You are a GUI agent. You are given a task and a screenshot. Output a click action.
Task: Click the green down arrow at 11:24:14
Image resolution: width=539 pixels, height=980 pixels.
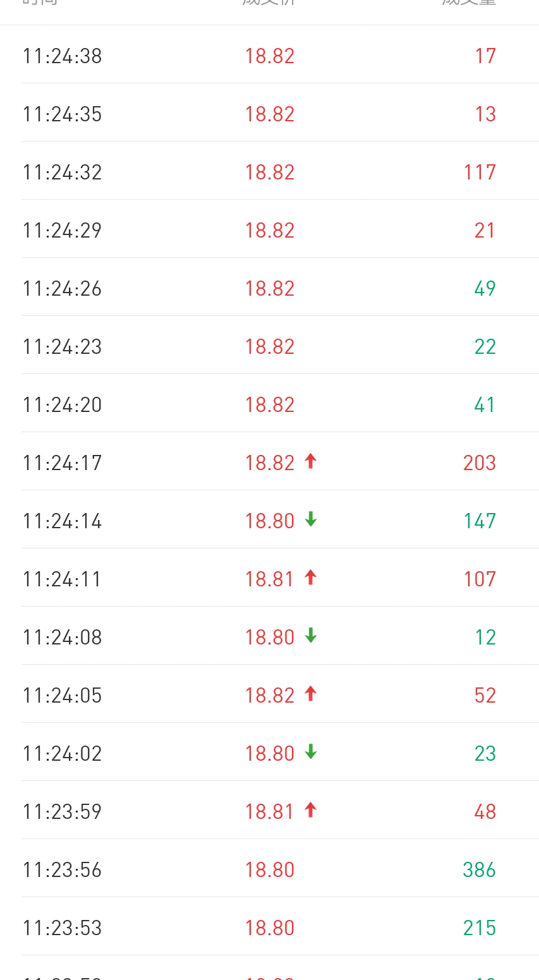coord(310,520)
